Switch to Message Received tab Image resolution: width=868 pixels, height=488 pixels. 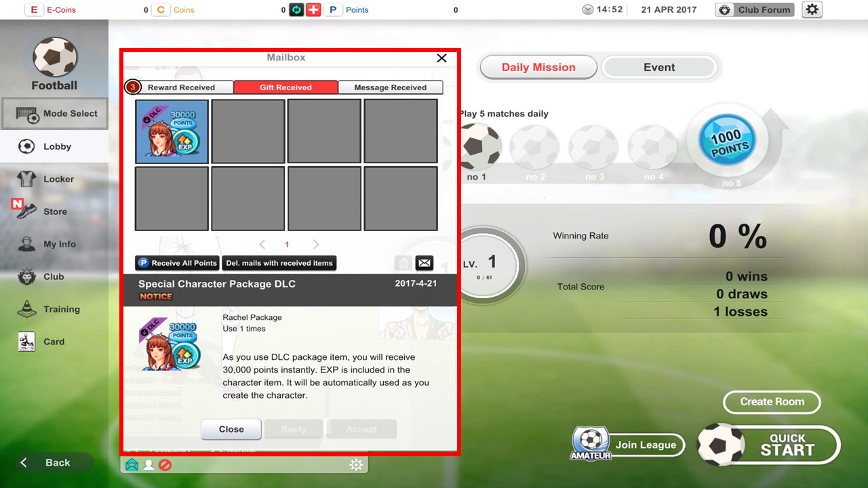[390, 87]
